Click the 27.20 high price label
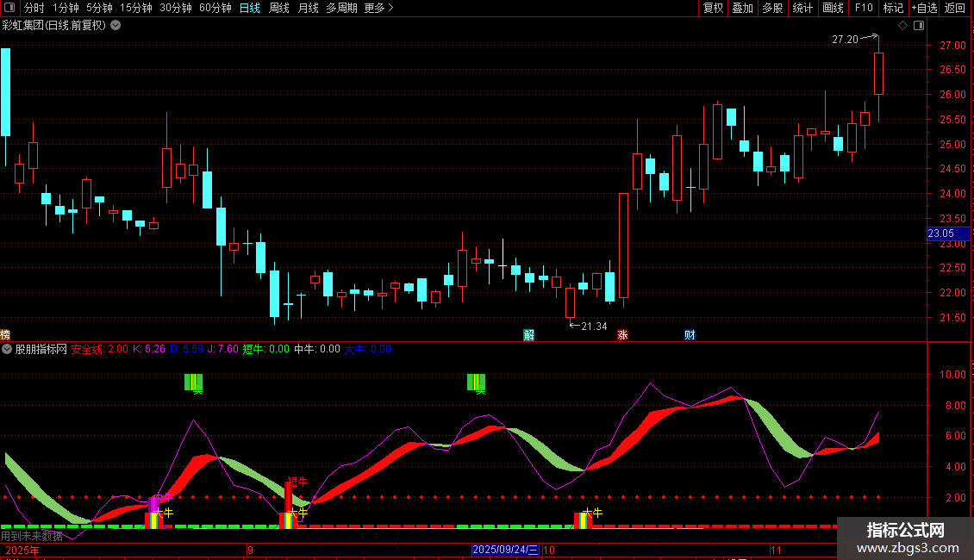The width and height of the screenshot is (974, 560). [x=845, y=39]
